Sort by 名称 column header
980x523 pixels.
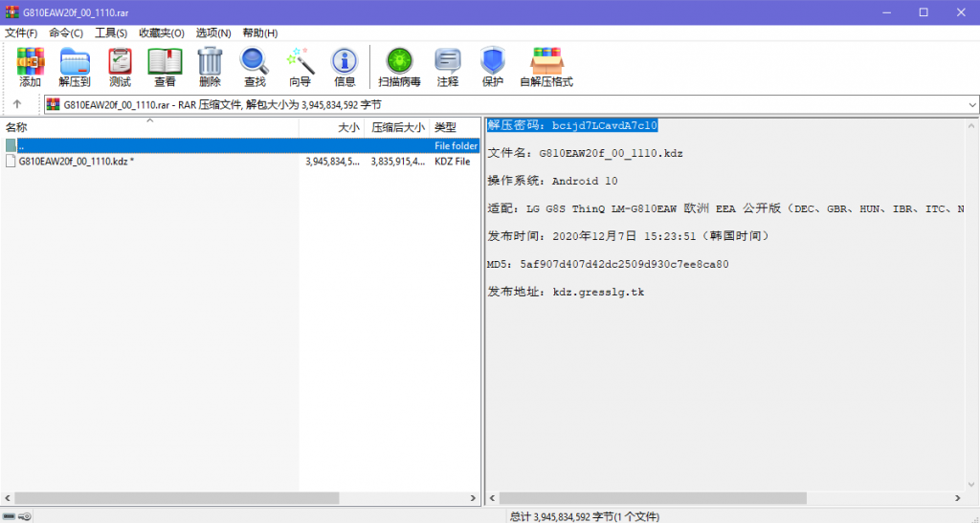pos(150,127)
